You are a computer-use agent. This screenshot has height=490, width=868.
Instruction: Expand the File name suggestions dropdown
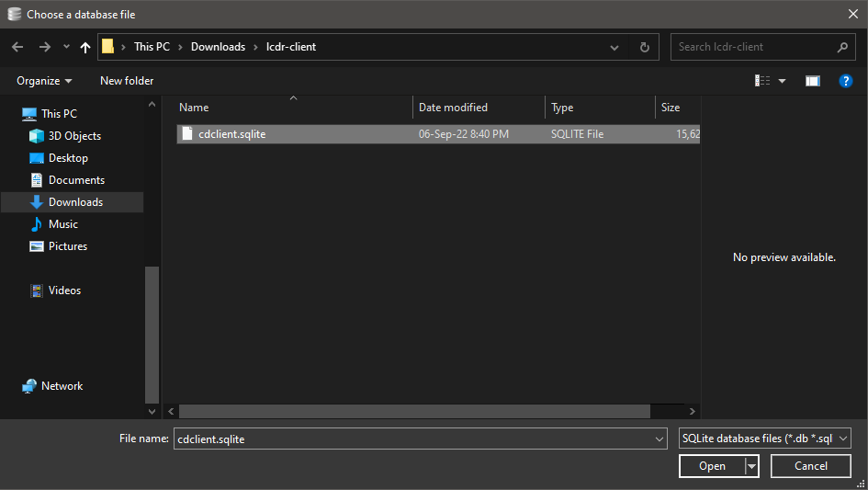point(659,439)
